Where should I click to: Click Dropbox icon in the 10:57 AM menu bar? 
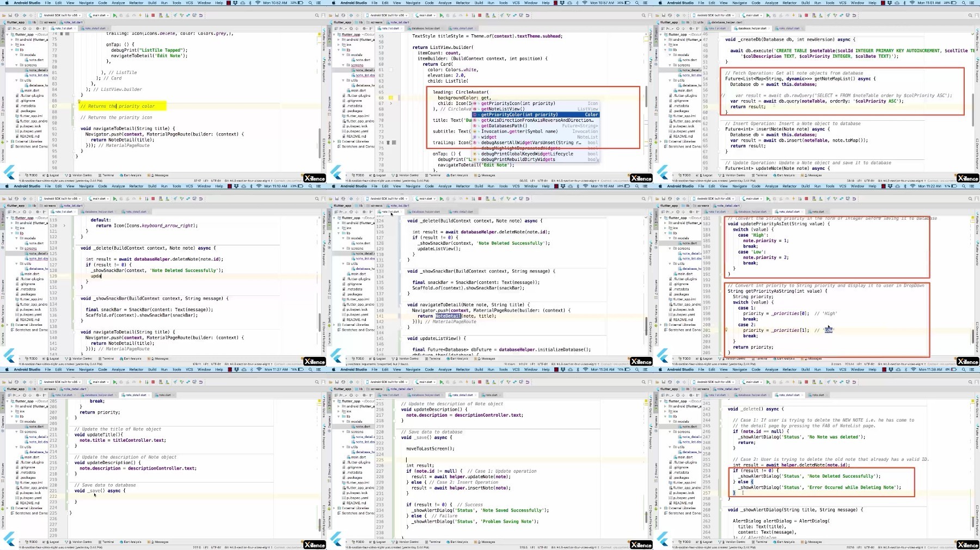(562, 3)
